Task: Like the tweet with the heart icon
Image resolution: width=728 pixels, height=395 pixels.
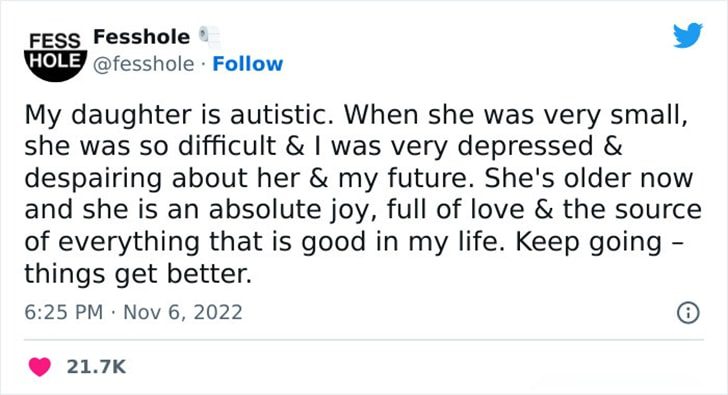Action: pyautogui.click(x=39, y=367)
